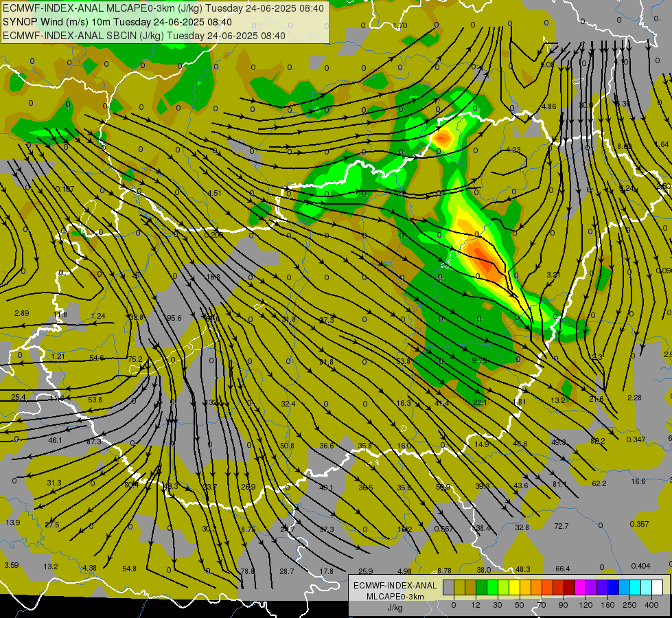Click the map value 28.7
The height and width of the screenshot is (618, 672).
287,571
